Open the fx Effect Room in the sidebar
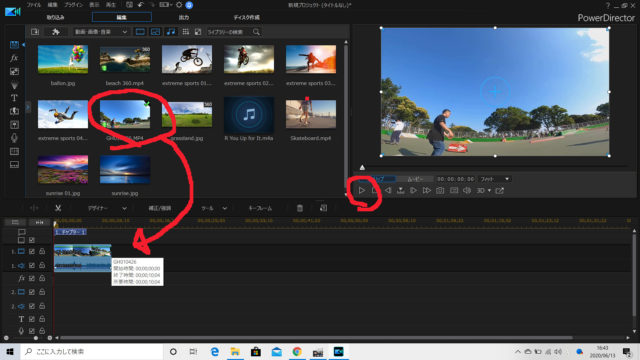This screenshot has width=640, height=360. 14,58
